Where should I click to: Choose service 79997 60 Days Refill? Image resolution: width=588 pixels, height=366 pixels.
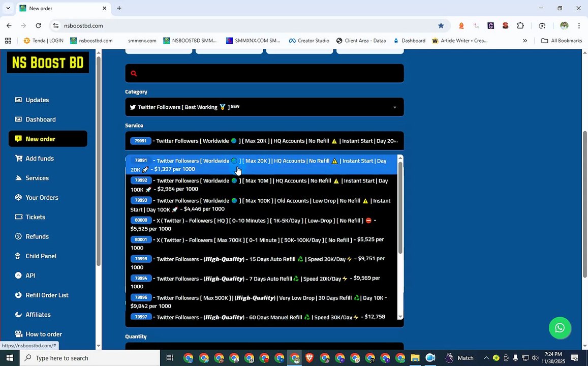point(261,317)
